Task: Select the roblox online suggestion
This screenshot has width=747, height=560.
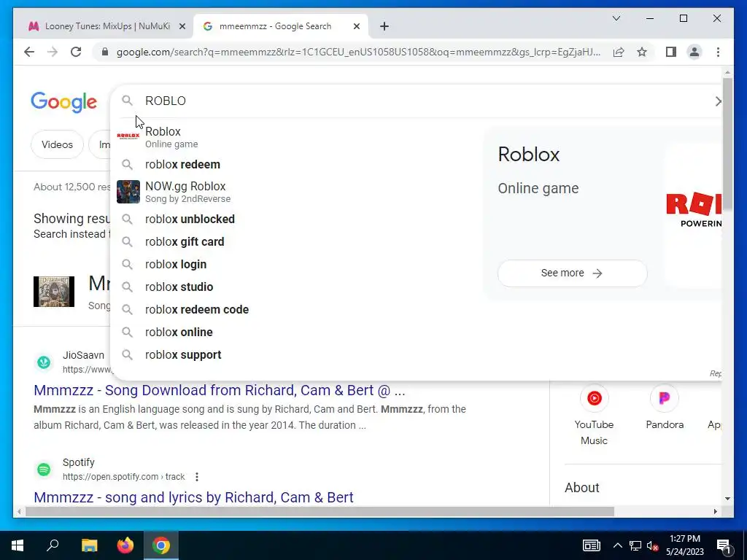Action: pyautogui.click(x=295, y=332)
